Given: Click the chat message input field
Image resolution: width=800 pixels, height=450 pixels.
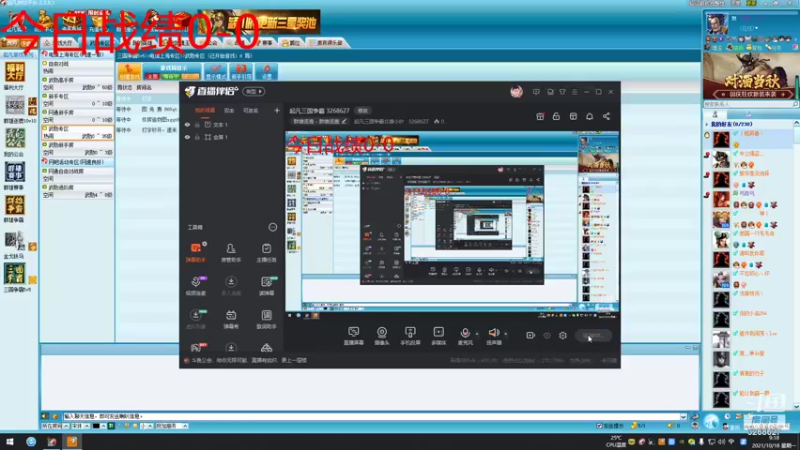Looking at the screenshot, I should click(x=371, y=416).
